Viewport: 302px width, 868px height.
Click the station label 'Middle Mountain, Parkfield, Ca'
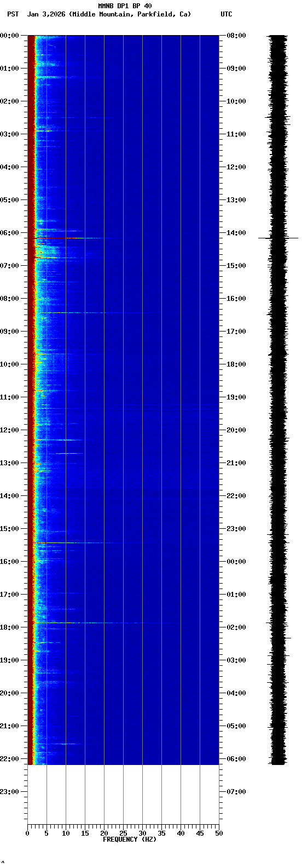click(x=131, y=14)
